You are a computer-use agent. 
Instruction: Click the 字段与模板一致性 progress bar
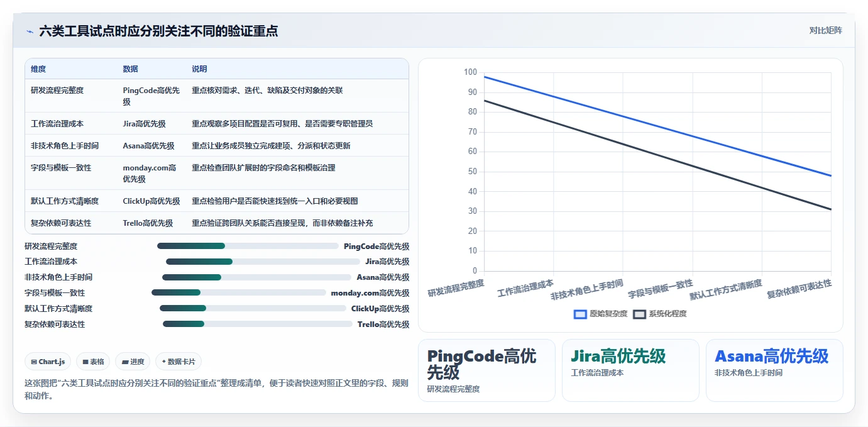pyautogui.click(x=239, y=292)
